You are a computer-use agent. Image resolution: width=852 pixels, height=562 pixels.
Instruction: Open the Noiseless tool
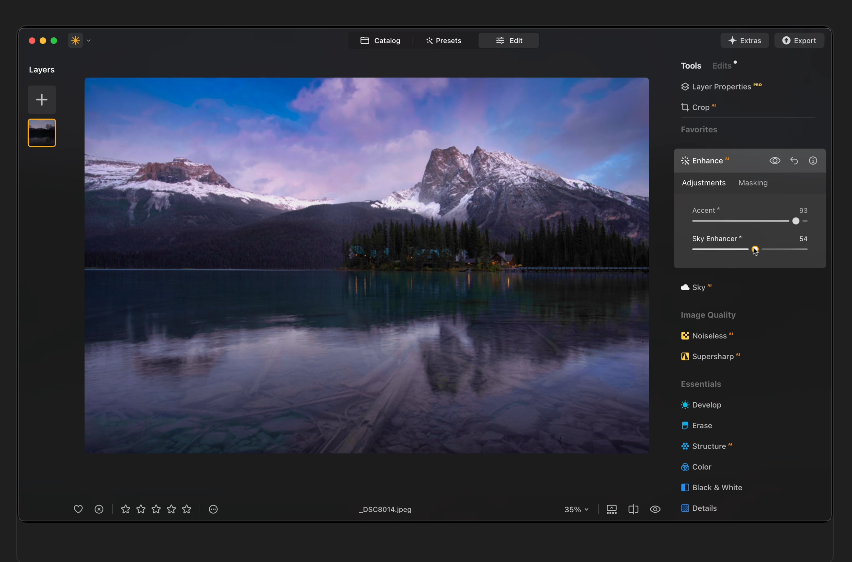coord(709,336)
